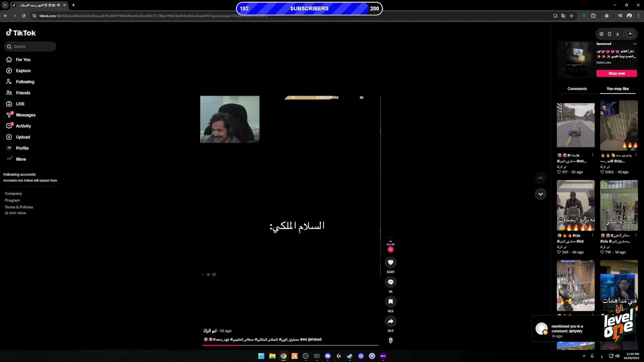The width and height of the screenshot is (644, 362).
Task: Go to the For You feed
Action: [x=19, y=59]
